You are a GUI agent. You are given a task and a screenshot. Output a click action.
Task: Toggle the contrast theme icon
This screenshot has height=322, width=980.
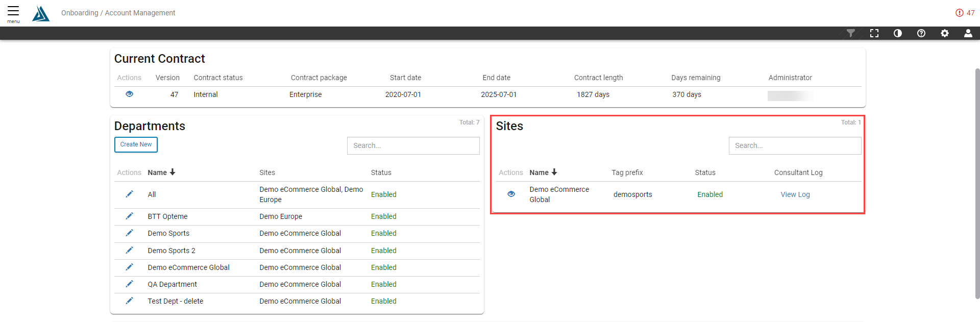pyautogui.click(x=897, y=33)
